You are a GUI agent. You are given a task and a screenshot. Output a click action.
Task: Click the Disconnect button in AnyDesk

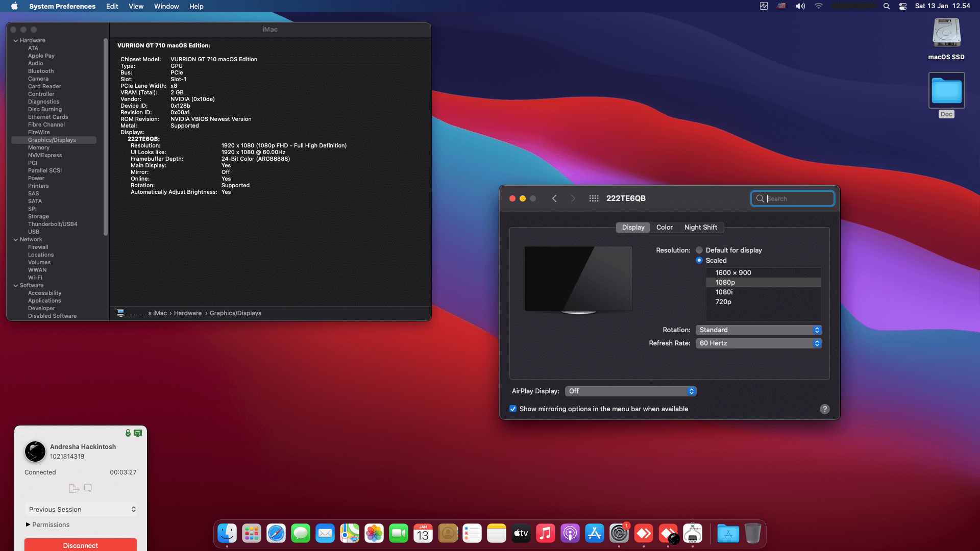tap(81, 545)
